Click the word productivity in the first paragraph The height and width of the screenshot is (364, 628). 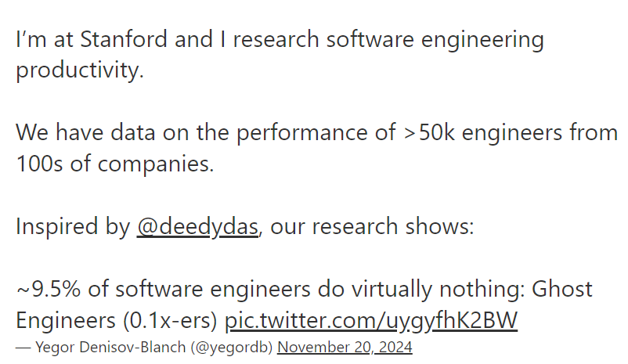(x=78, y=70)
